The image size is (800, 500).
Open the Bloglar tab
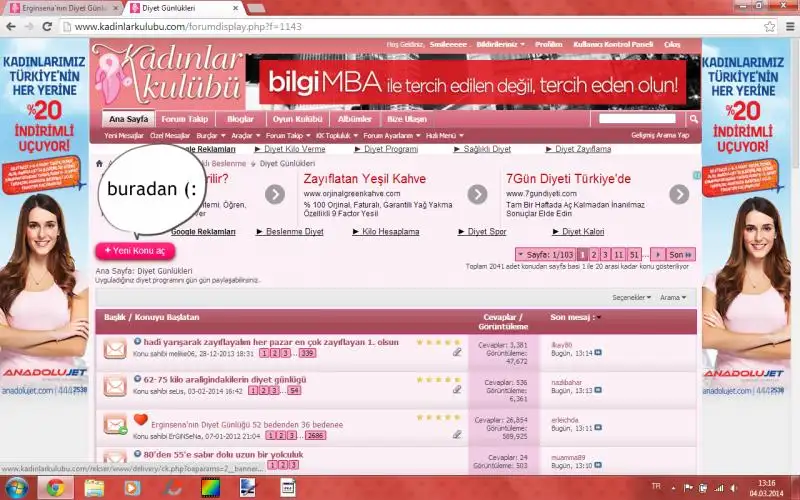(x=240, y=119)
